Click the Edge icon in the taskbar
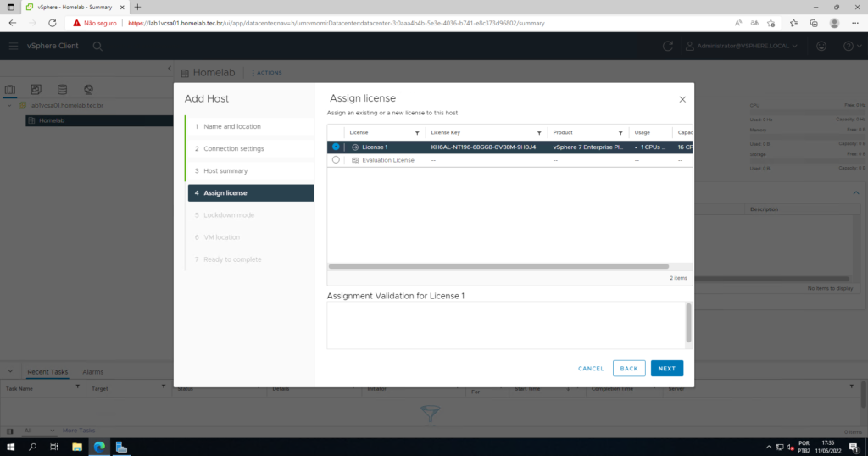 [x=99, y=448]
